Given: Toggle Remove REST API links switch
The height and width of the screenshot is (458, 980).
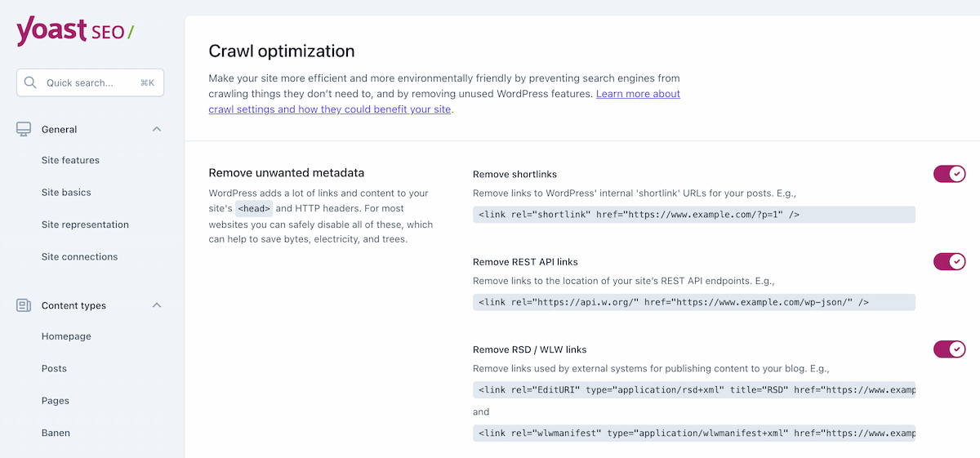Looking at the screenshot, I should click(950, 261).
